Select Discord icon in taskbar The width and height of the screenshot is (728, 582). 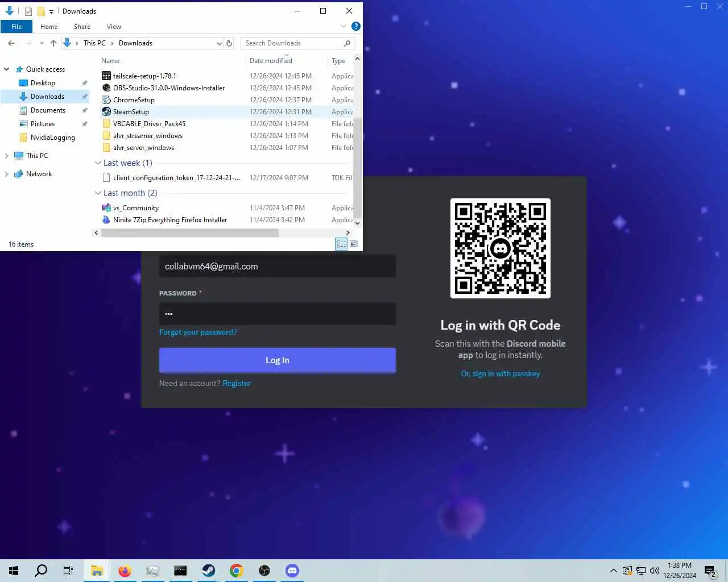(292, 571)
